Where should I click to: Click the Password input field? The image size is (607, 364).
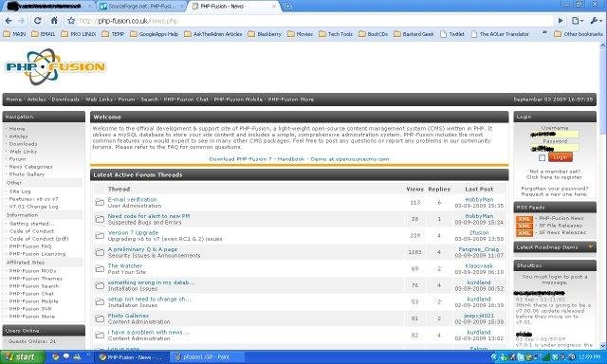(555, 148)
